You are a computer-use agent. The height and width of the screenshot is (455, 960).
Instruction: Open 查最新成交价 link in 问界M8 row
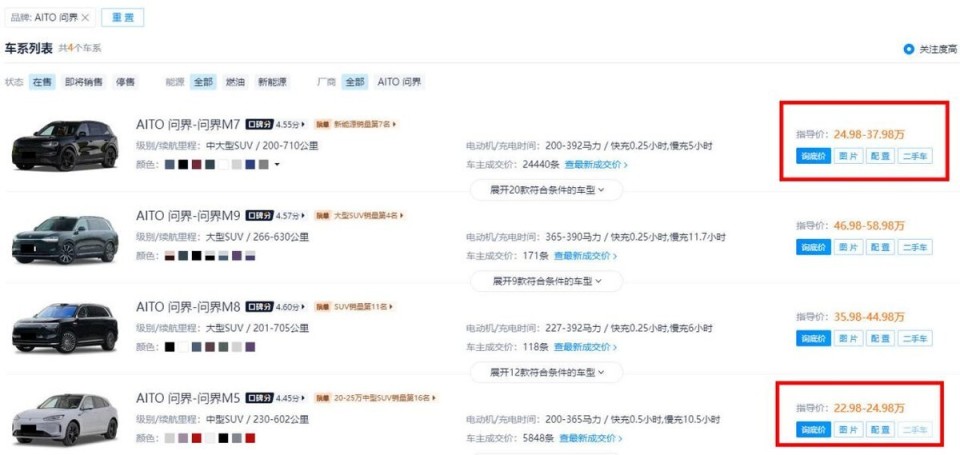[x=585, y=347]
